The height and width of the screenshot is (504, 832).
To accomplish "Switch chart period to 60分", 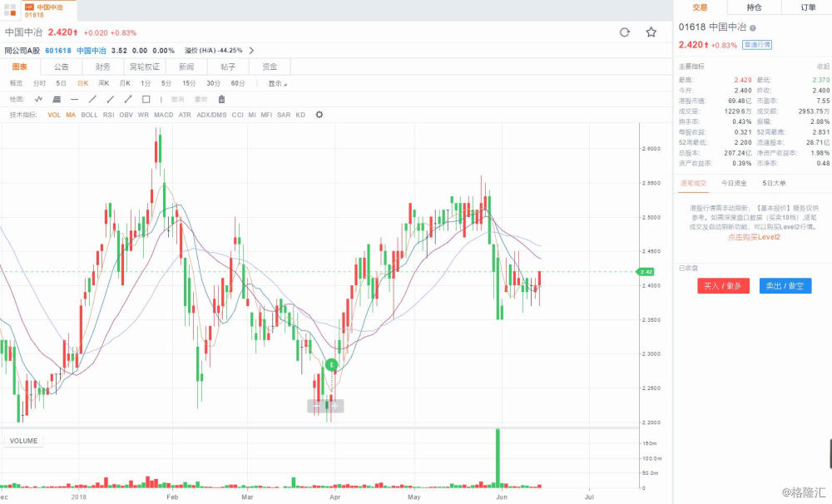I will [x=238, y=83].
